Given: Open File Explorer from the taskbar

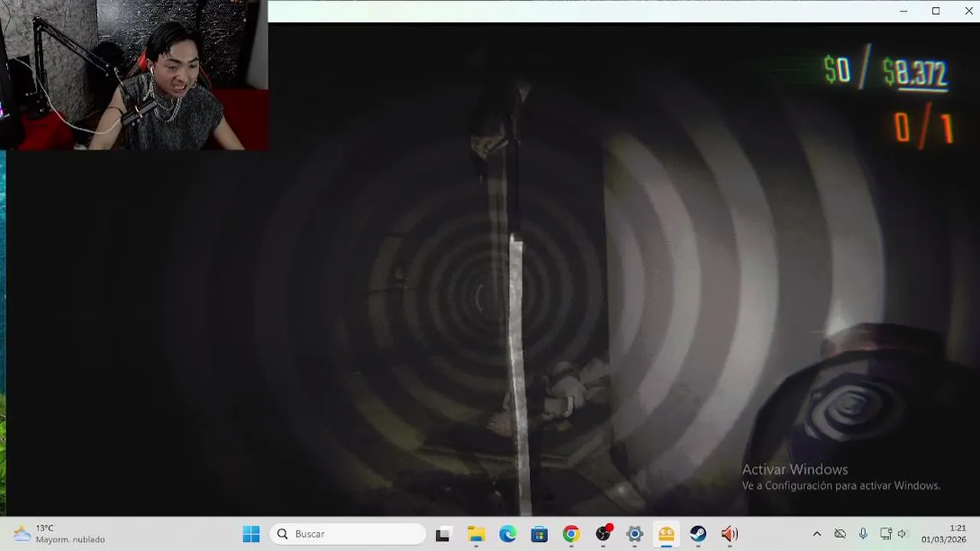Looking at the screenshot, I should tap(476, 534).
